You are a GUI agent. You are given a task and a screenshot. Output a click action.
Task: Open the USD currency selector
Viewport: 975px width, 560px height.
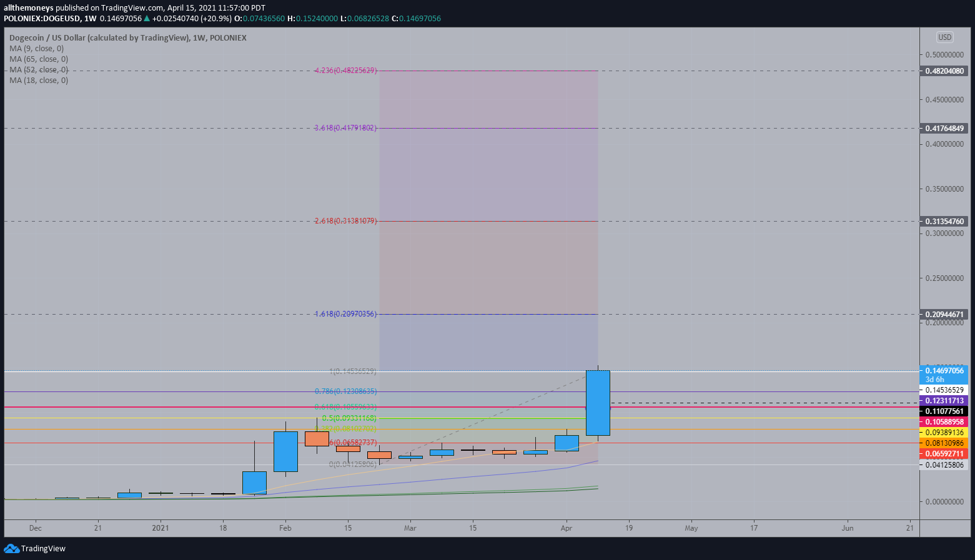(944, 37)
